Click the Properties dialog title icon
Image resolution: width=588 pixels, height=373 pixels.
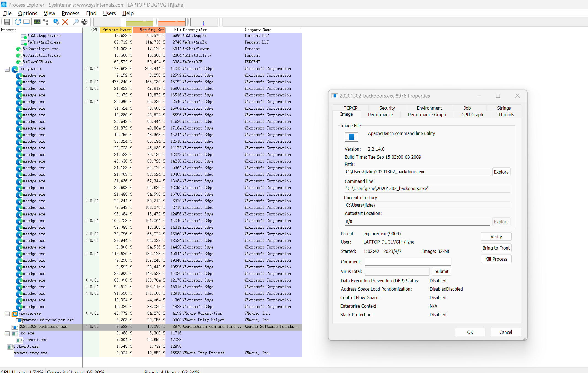point(335,96)
